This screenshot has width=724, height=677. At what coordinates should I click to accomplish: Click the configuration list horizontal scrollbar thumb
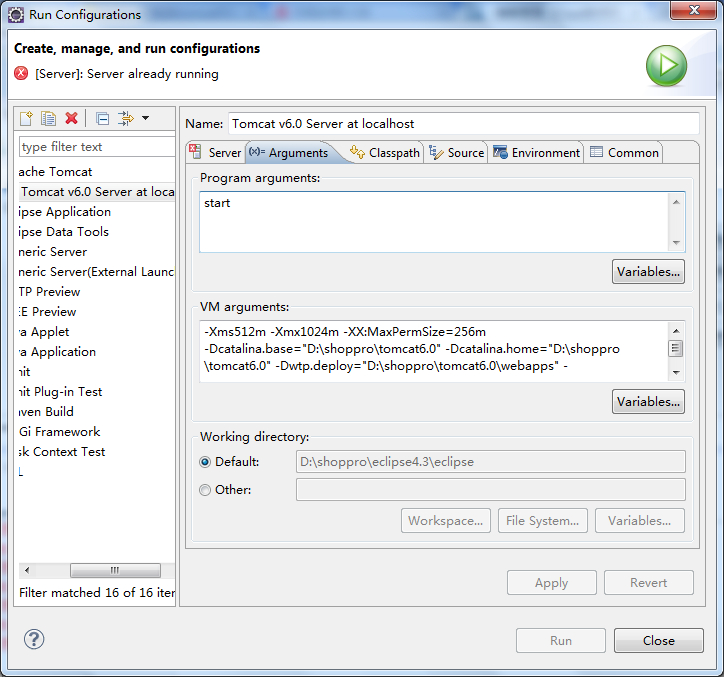point(115,570)
